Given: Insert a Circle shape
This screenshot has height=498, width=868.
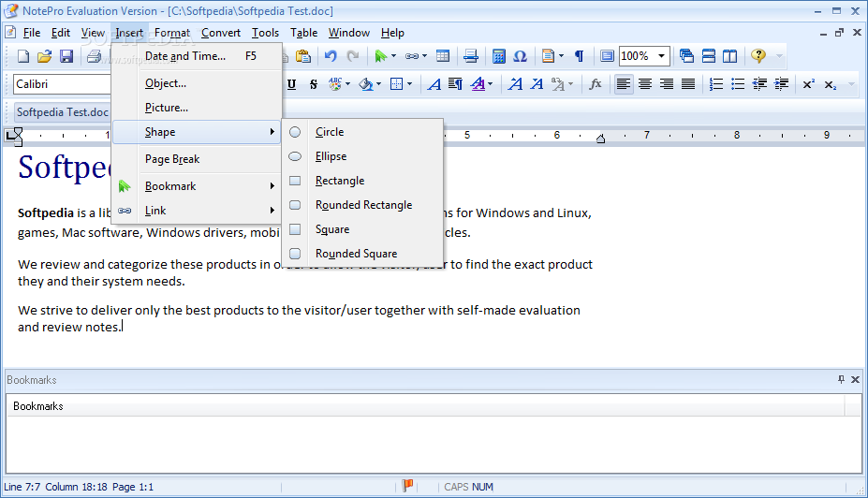Looking at the screenshot, I should [x=362, y=132].
